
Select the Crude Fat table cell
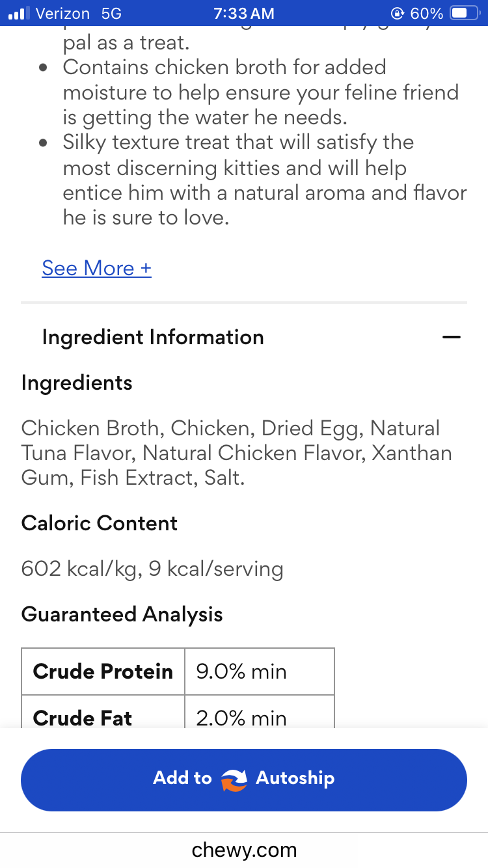103,714
